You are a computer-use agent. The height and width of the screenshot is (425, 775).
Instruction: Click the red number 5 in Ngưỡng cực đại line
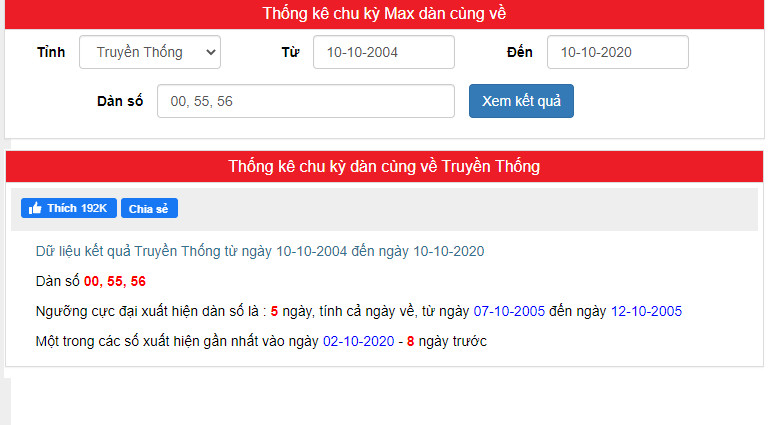pos(274,311)
